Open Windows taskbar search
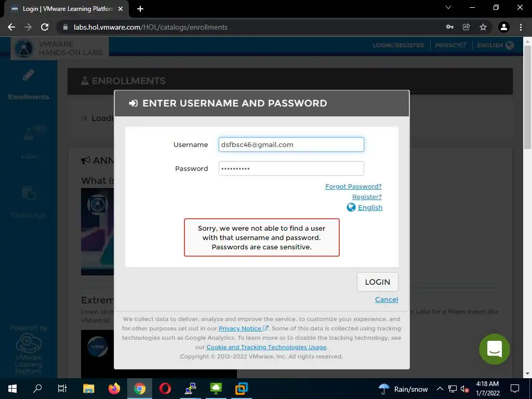The height and width of the screenshot is (399, 532). (x=37, y=389)
